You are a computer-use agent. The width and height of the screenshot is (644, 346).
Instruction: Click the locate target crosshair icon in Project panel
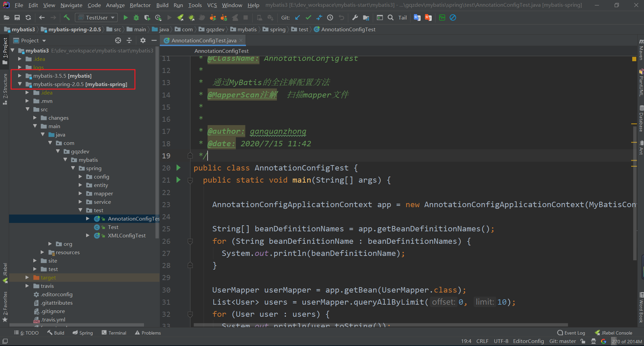118,40
